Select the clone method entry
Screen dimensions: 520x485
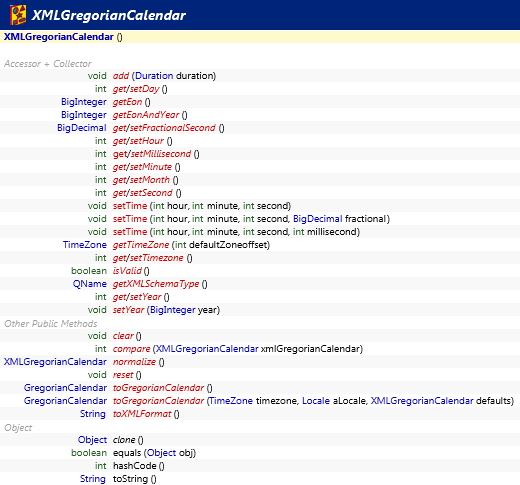click(x=124, y=440)
